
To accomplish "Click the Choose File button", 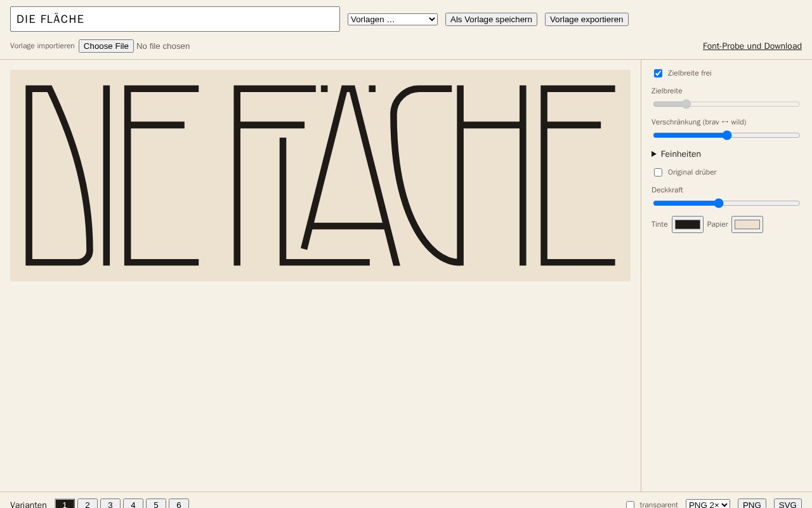I will click(106, 46).
